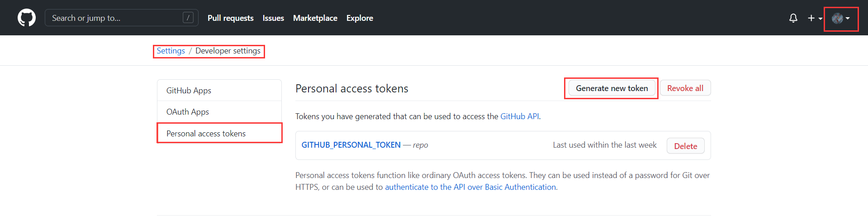Image resolution: width=868 pixels, height=217 pixels.
Task: Open the Issues page
Action: (273, 18)
